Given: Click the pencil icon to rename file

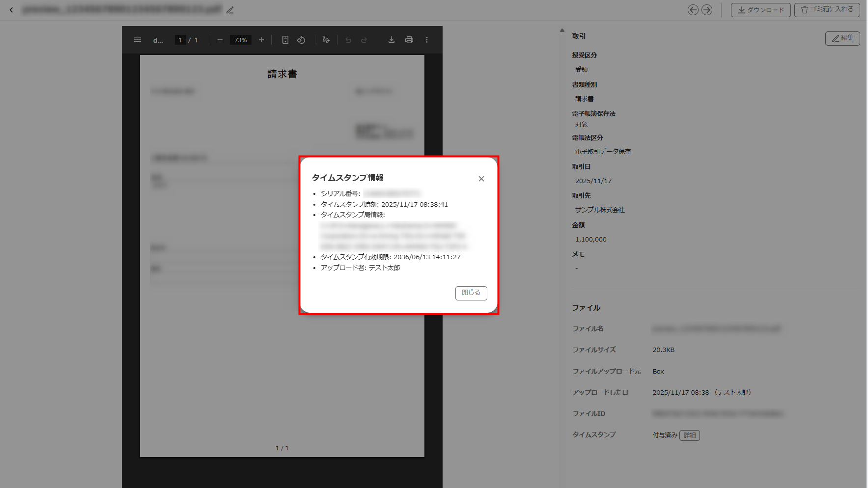Looking at the screenshot, I should click(230, 10).
